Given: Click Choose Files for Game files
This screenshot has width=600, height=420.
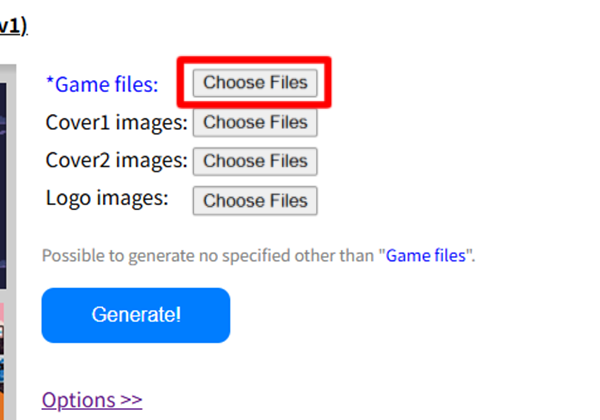Looking at the screenshot, I should click(x=255, y=83).
